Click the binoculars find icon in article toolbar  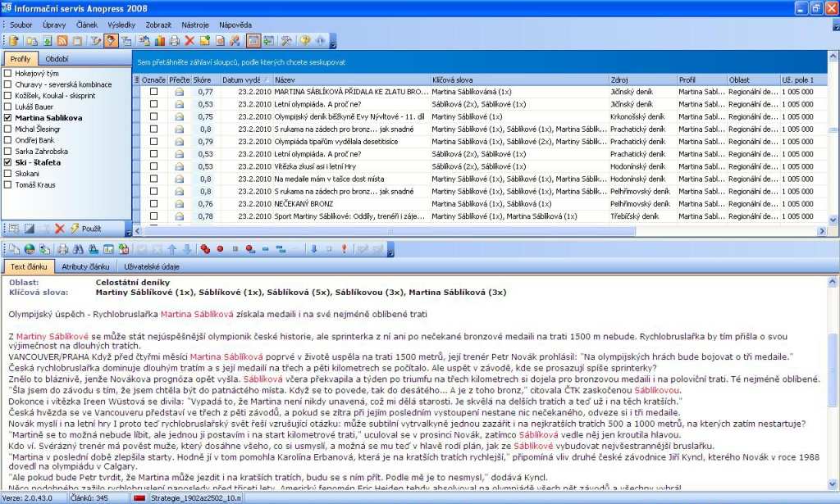[78, 249]
